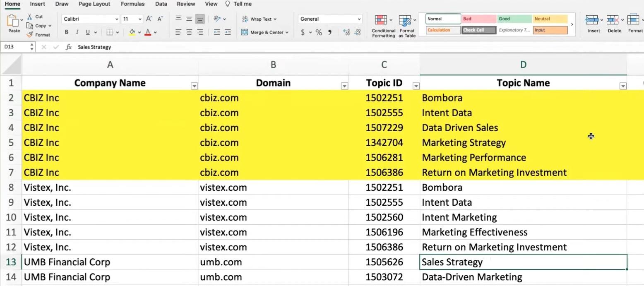
Task: Click the Name Box showing D13
Action: (16, 47)
